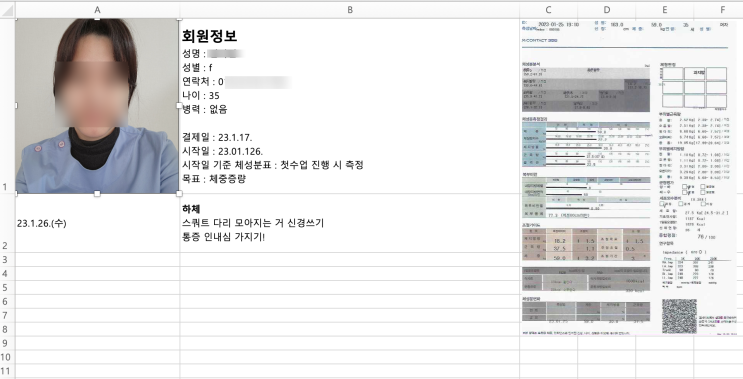Select column D header

[x=607, y=9]
